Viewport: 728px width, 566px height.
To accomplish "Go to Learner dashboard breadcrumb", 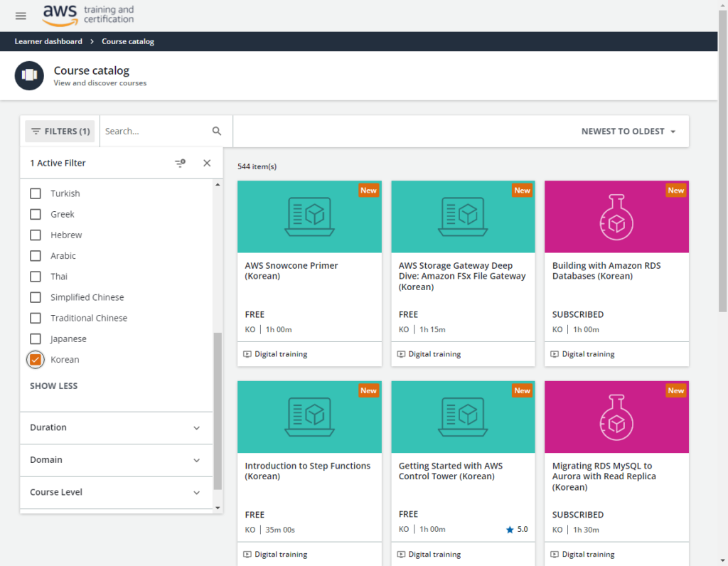I will [48, 41].
